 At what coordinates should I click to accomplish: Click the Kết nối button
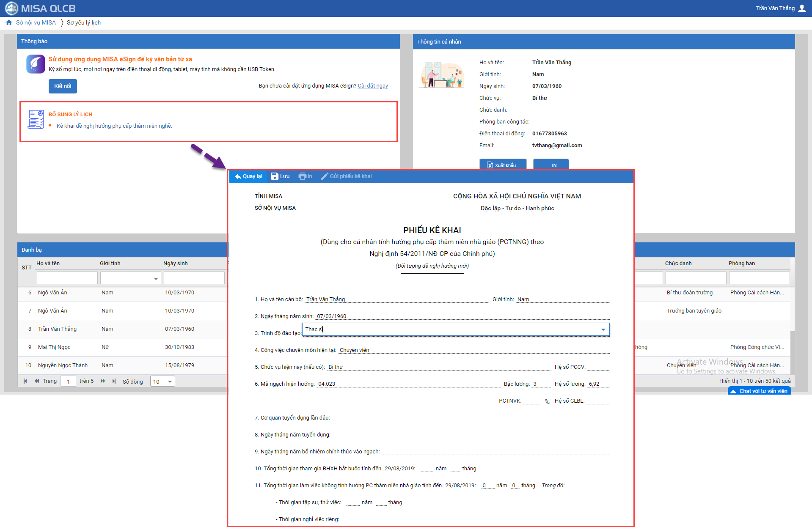(x=63, y=86)
